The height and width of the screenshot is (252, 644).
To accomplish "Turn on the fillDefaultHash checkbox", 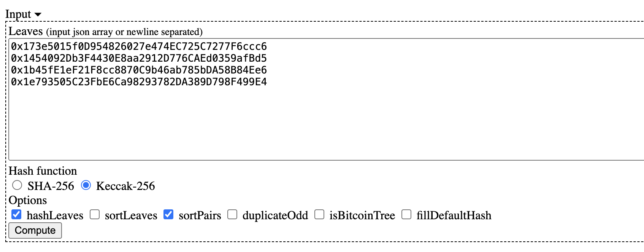I will point(406,215).
